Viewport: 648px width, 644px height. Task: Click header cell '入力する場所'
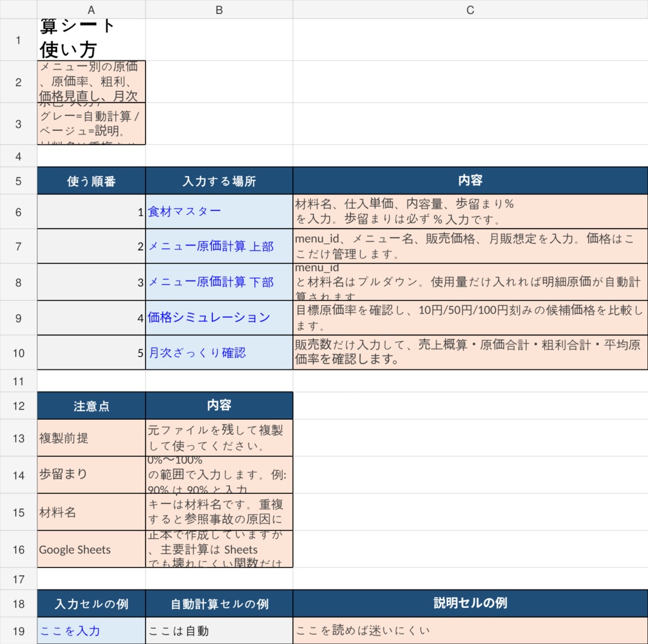pyautogui.click(x=219, y=180)
